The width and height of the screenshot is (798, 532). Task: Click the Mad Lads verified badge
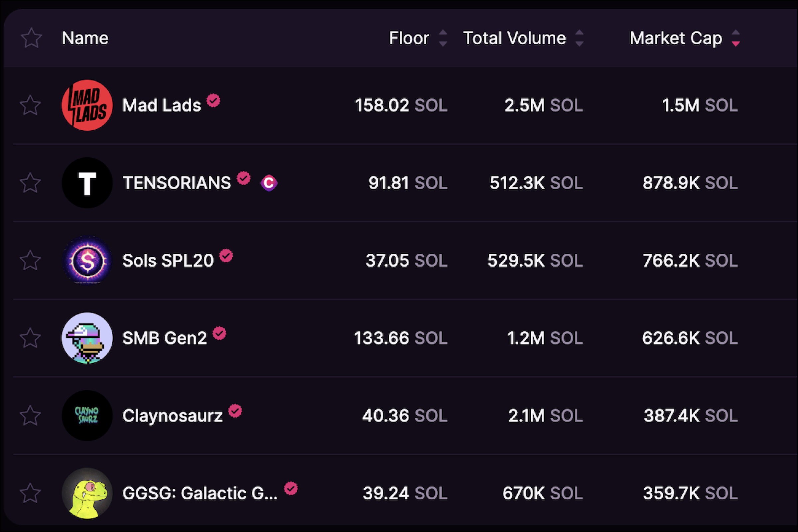coord(213,100)
